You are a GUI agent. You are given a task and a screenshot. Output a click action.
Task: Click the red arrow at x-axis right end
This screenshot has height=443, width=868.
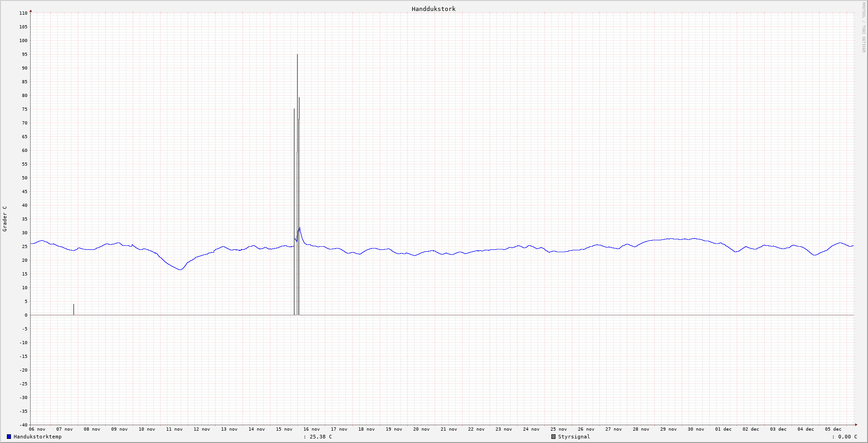point(856,425)
